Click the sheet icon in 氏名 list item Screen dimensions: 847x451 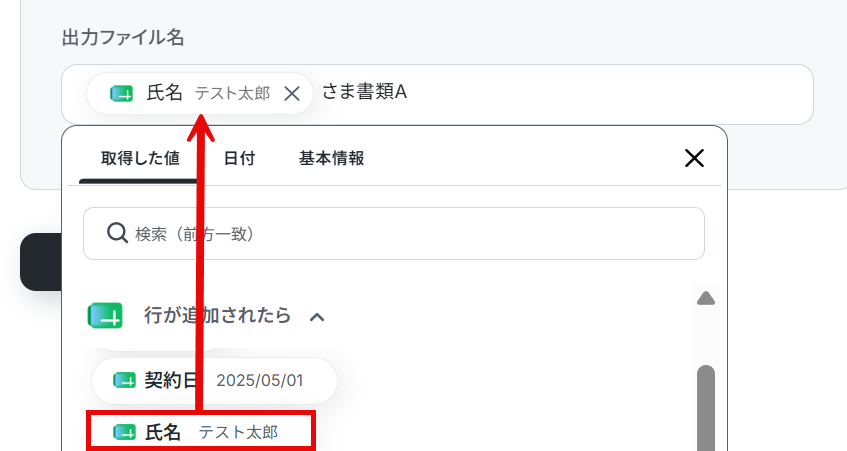pos(124,432)
